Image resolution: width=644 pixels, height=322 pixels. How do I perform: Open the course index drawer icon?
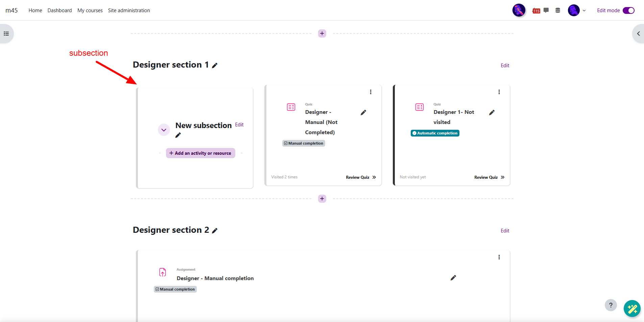pos(6,34)
